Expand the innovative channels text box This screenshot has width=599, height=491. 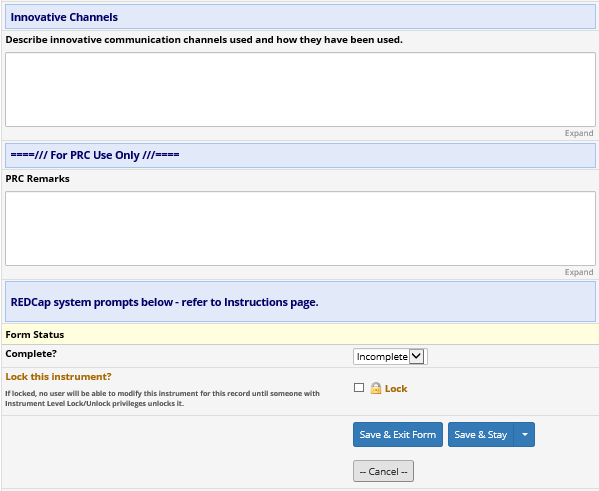coord(579,133)
